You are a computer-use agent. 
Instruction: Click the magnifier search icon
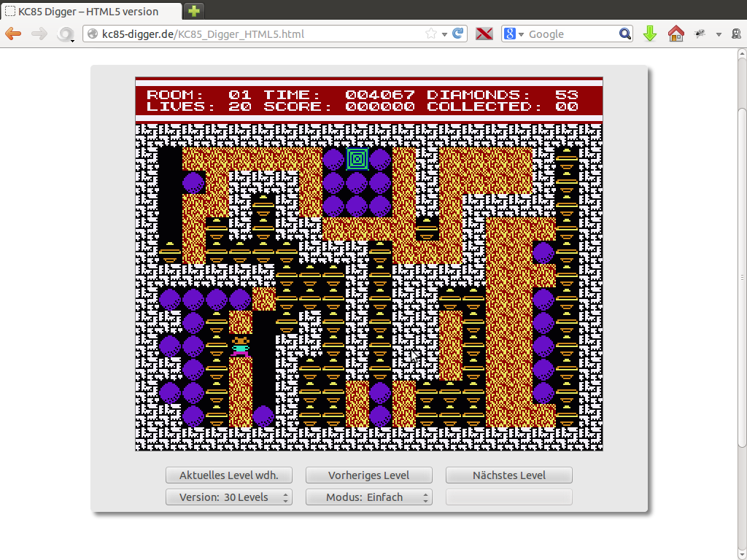click(625, 34)
